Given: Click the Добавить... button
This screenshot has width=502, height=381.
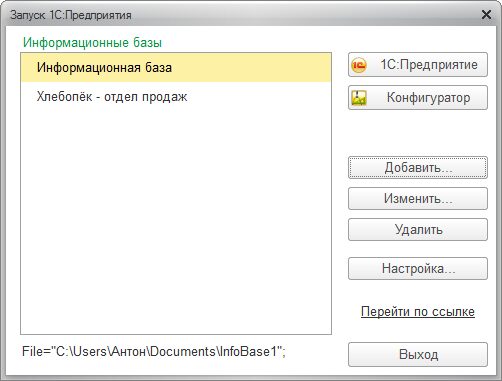Looking at the screenshot, I should pyautogui.click(x=418, y=167).
